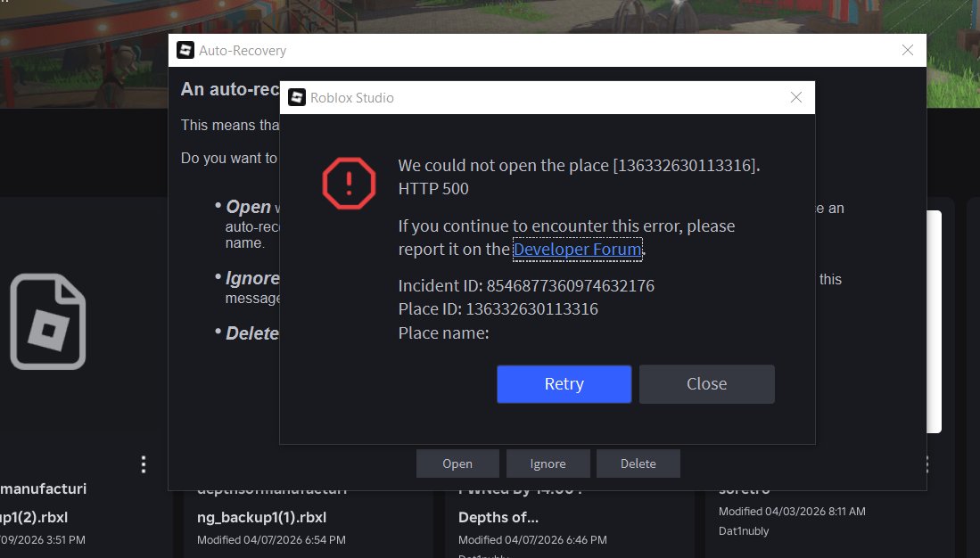
Task: Click the Retry button
Action: [x=564, y=383]
